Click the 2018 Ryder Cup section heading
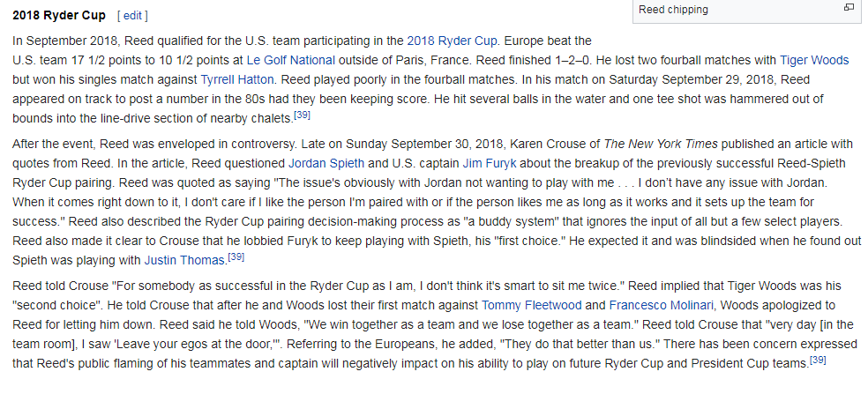Image resolution: width=868 pixels, height=394 pixels. pyautogui.click(x=59, y=16)
